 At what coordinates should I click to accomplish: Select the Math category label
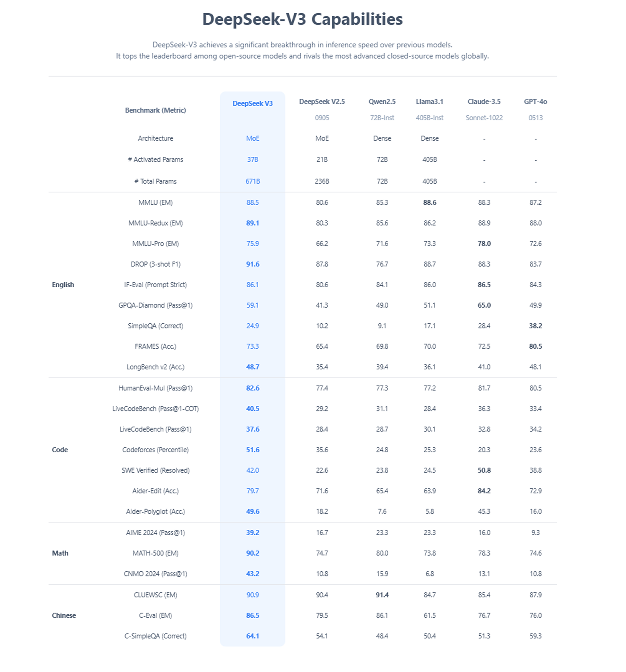[60, 553]
